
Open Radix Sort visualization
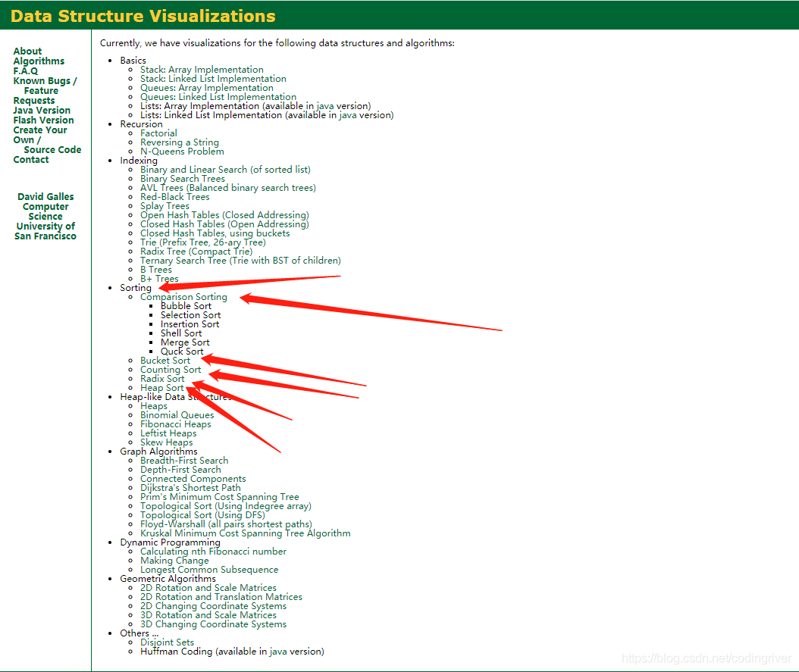[x=162, y=380]
